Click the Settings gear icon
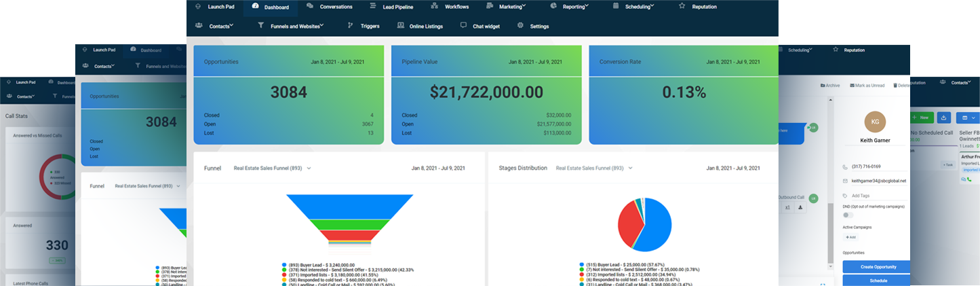The width and height of the screenshot is (980, 286). 520,26
